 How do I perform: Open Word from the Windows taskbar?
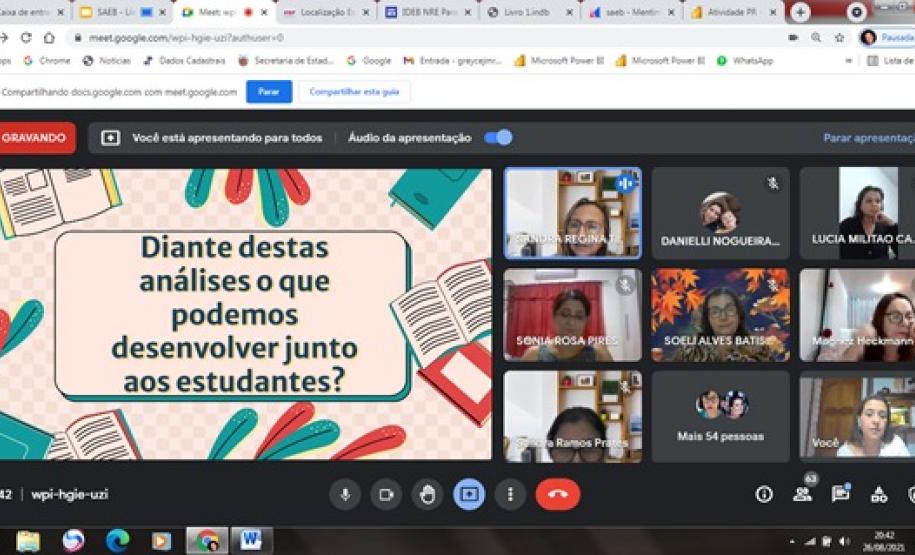[249, 541]
